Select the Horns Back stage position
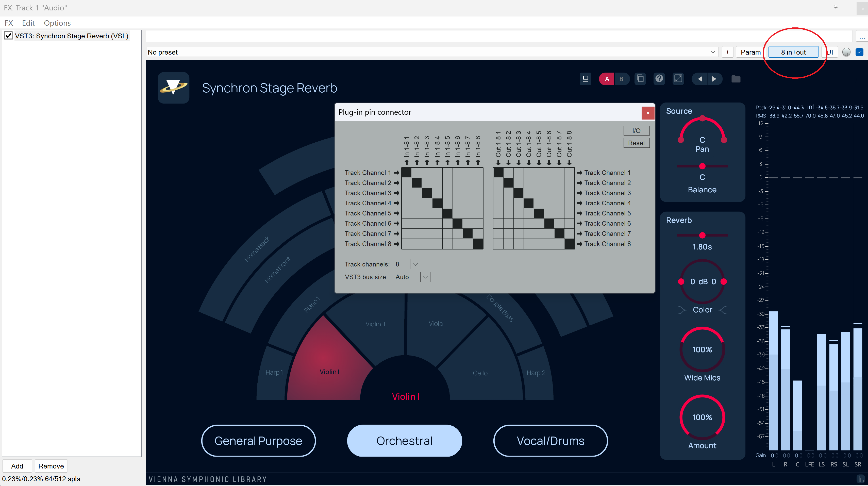The height and width of the screenshot is (486, 868). (257, 249)
